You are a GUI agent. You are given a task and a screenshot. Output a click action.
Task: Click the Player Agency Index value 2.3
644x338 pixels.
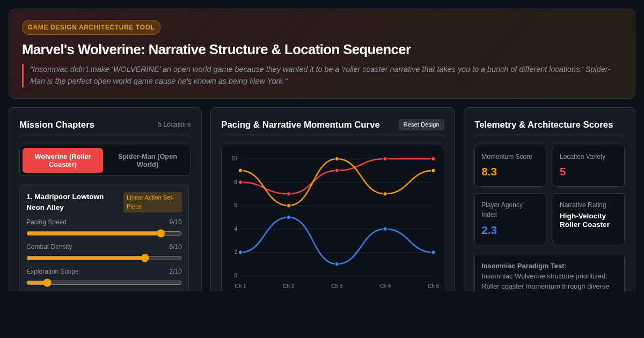489,230
